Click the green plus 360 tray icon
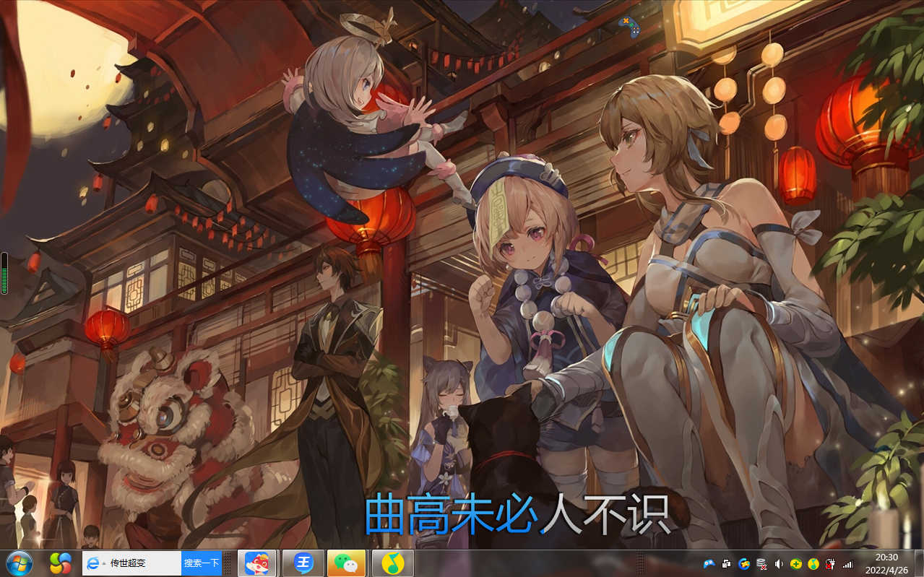The image size is (924, 577). pos(796,563)
